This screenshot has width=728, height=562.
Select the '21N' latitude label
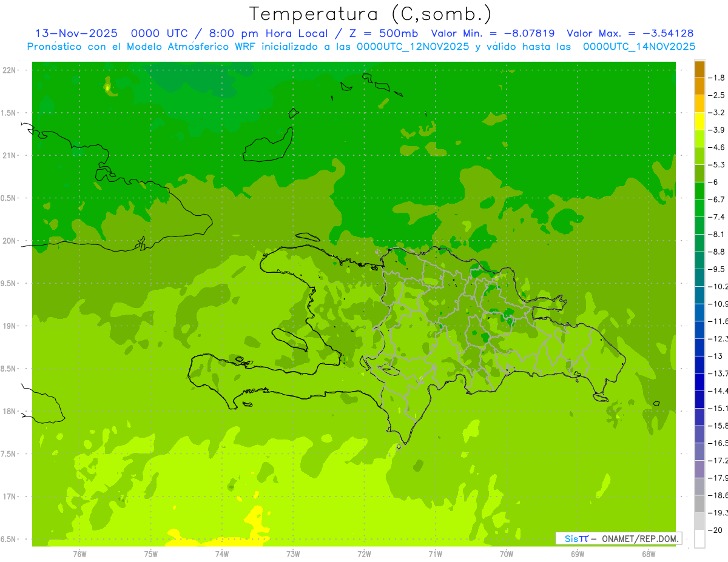click(10, 156)
